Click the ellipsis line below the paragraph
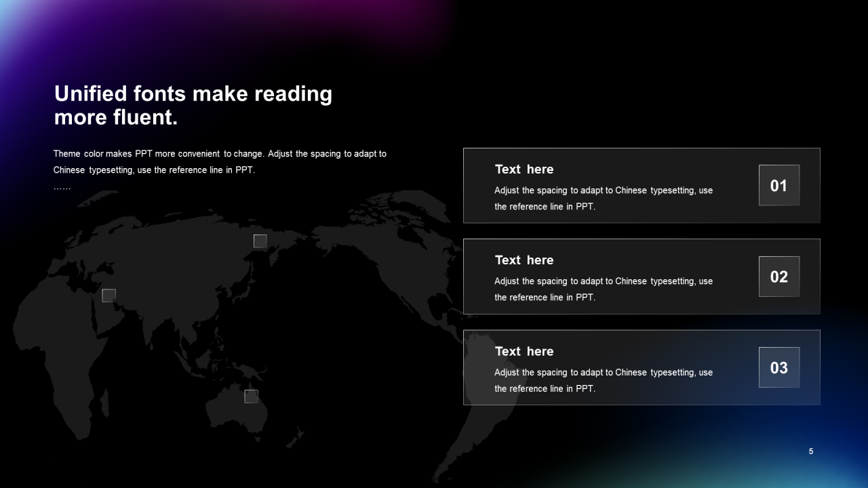 pos(62,188)
